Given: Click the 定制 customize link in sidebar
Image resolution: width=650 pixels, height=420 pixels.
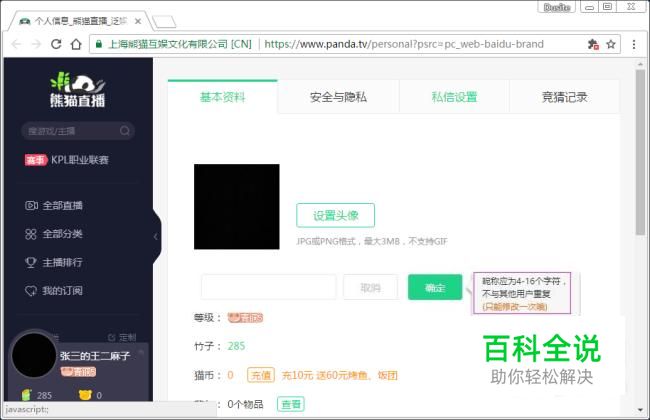Looking at the screenshot, I should 122,337.
